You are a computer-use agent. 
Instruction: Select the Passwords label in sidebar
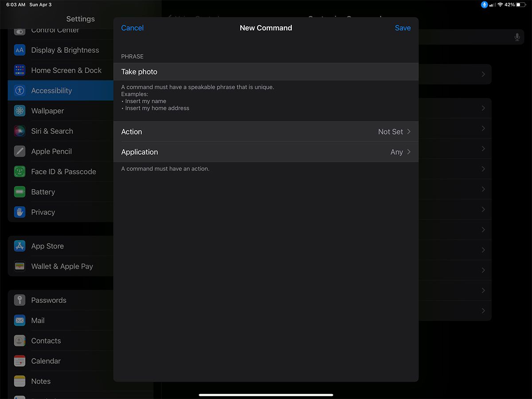tap(49, 300)
